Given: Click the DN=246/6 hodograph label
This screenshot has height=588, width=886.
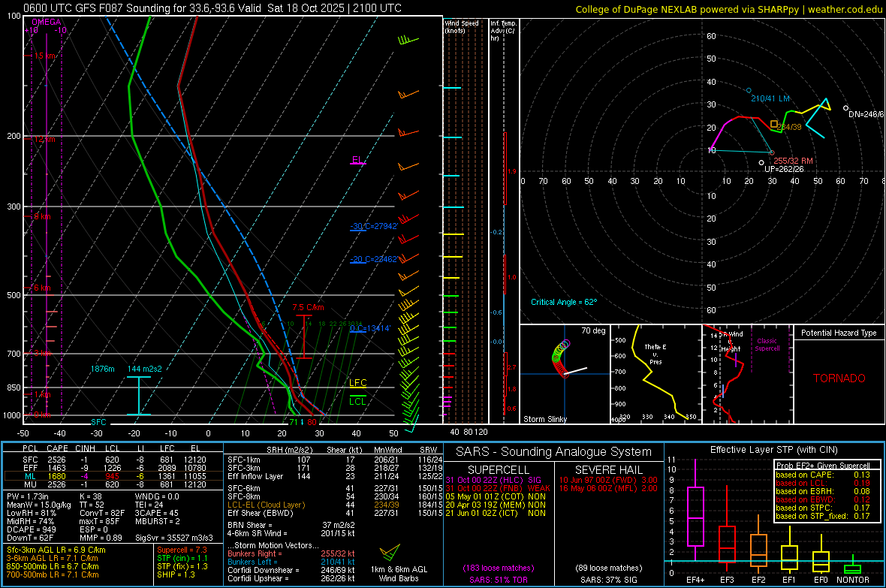Looking at the screenshot, I should pyautogui.click(x=866, y=114).
